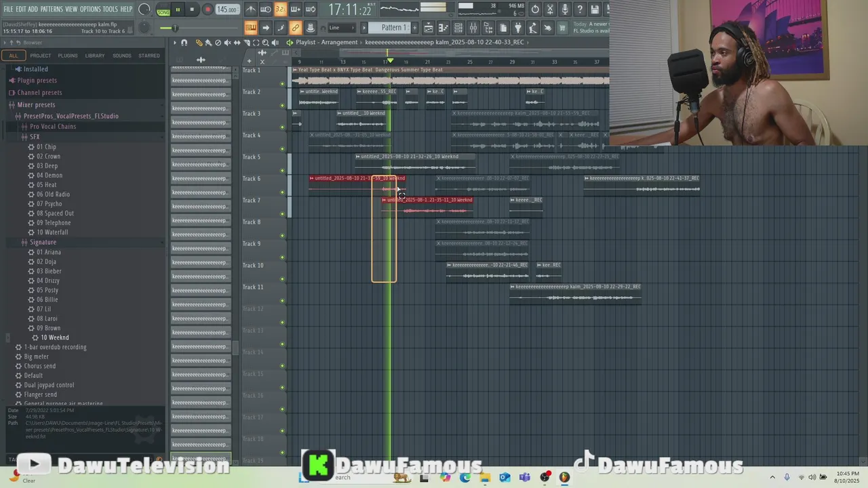Mute Track 2 via its green dot

283,106
